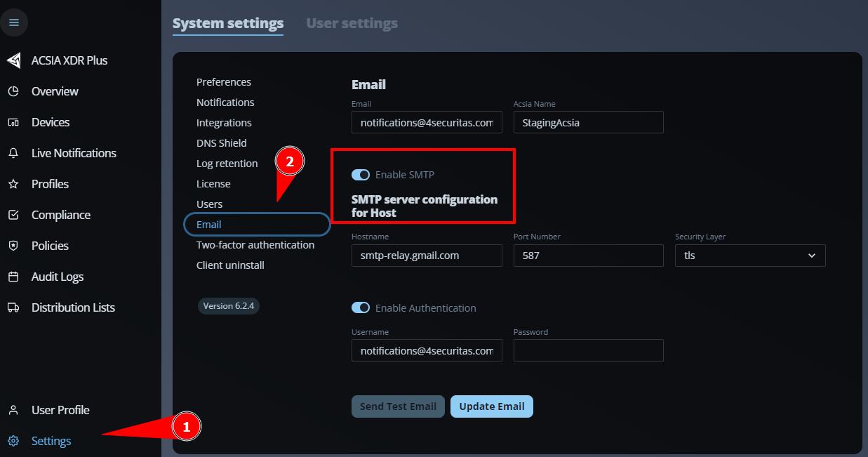Open Live Notifications page label

click(74, 153)
